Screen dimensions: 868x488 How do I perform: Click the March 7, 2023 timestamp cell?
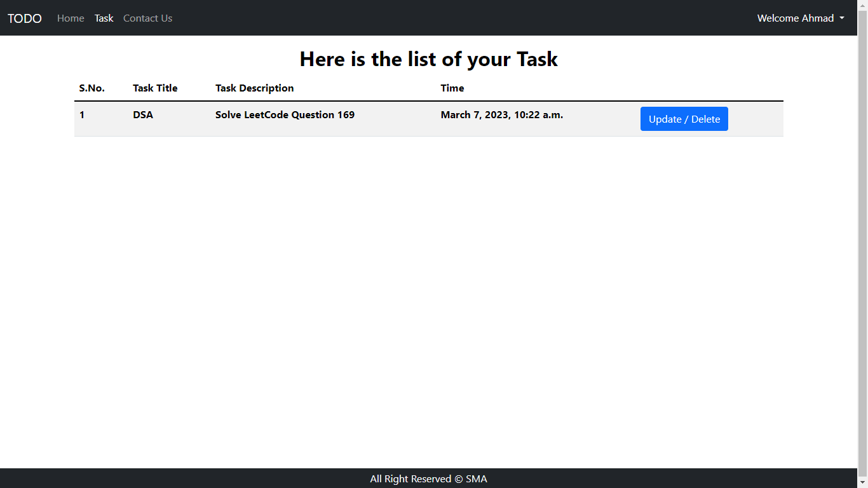[502, 115]
